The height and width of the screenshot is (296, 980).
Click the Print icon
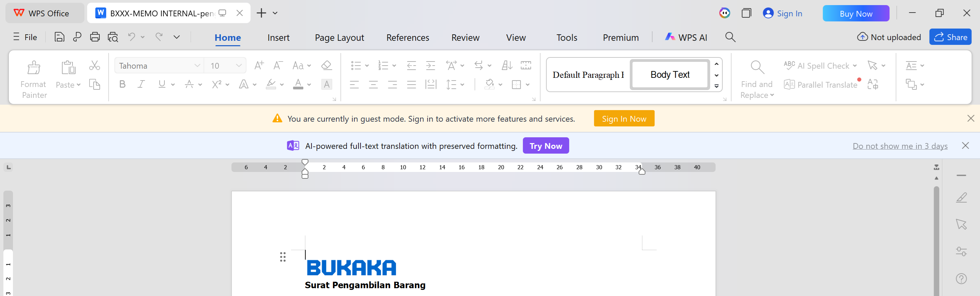95,37
